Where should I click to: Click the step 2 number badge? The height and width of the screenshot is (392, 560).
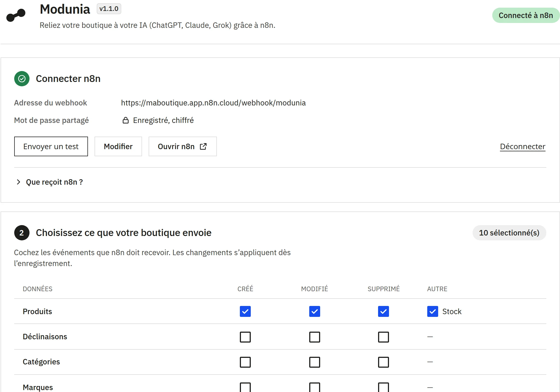[x=22, y=233]
